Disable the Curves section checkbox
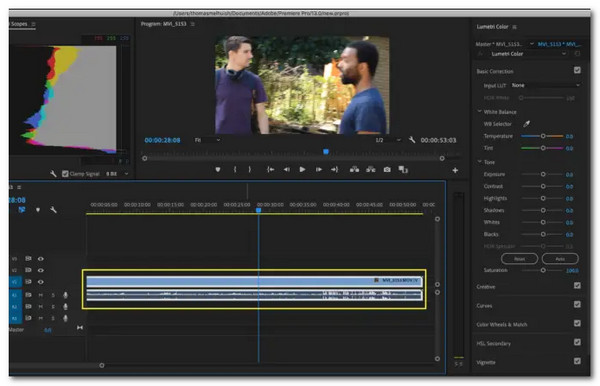This screenshot has height=386, width=600. click(577, 304)
